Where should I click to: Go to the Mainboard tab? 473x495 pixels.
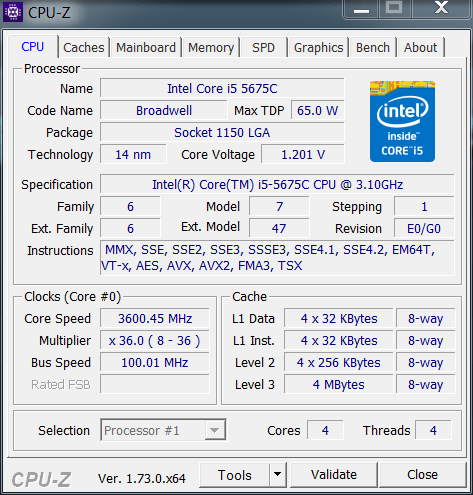(x=146, y=47)
